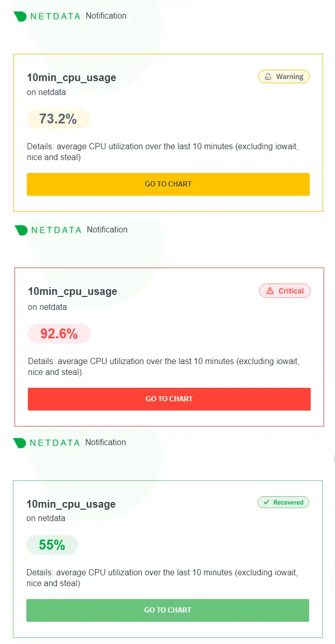Image resolution: width=335 pixels, height=644 pixels.
Task: Click GO TO CHART on the critical alert
Action: [x=169, y=399]
